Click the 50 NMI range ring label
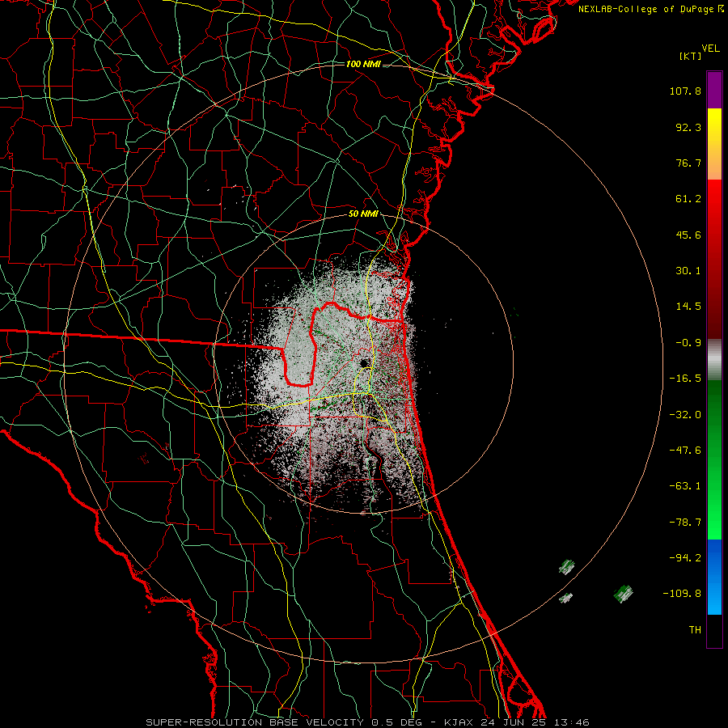Image resolution: width=728 pixels, height=728 pixels. point(363,214)
